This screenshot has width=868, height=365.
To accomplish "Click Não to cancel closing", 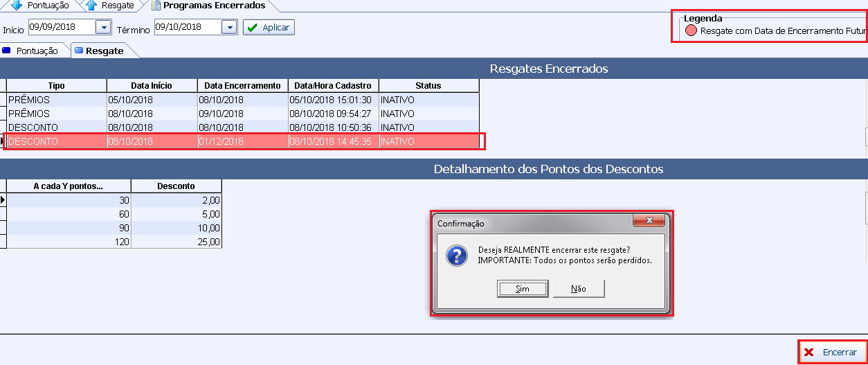I will click(x=579, y=289).
